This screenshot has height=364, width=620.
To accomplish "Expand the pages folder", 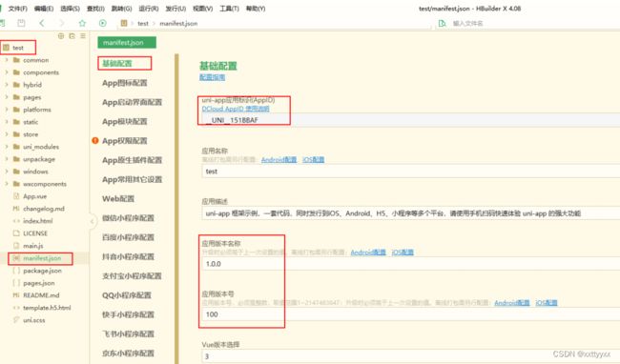I will pyautogui.click(x=7, y=97).
